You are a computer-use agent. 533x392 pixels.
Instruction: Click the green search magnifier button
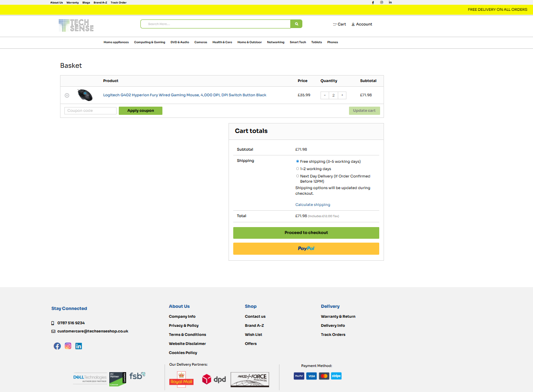[x=296, y=24]
